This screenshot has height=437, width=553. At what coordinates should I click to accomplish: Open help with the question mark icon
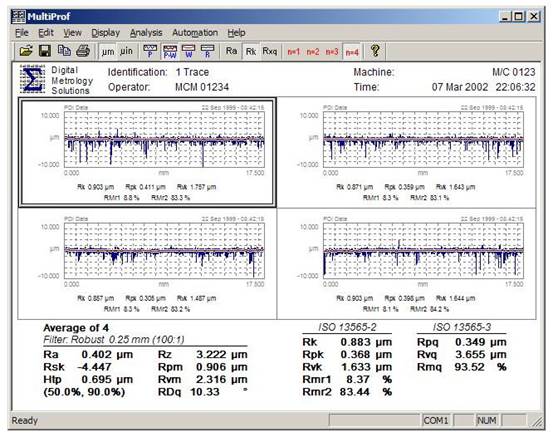pyautogui.click(x=375, y=51)
